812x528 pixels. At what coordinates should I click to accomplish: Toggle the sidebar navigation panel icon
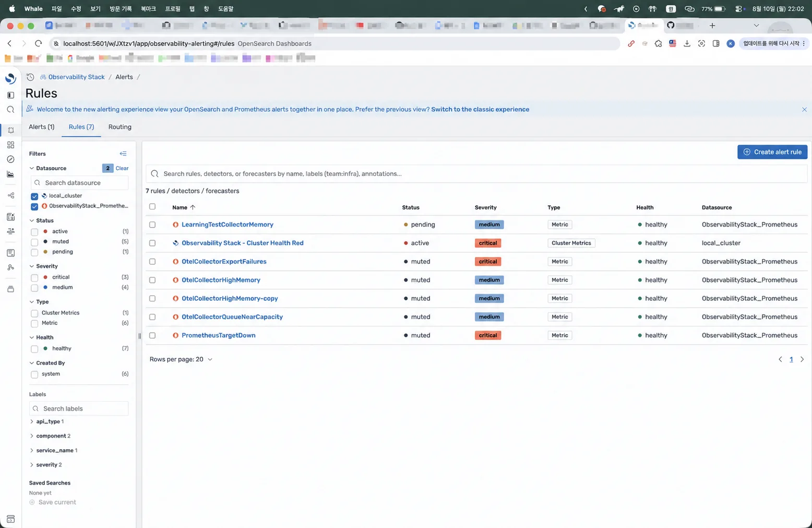point(10,95)
